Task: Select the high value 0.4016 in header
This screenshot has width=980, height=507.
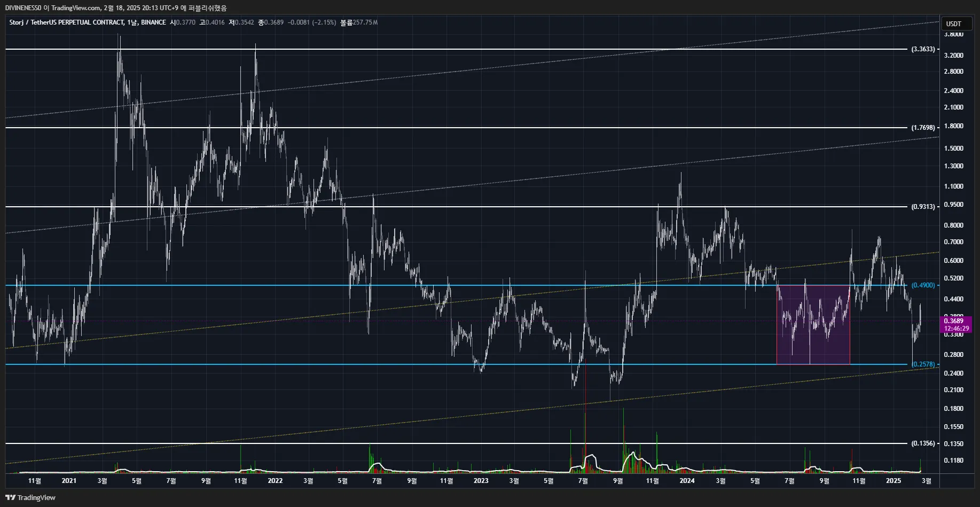Action: (x=215, y=22)
